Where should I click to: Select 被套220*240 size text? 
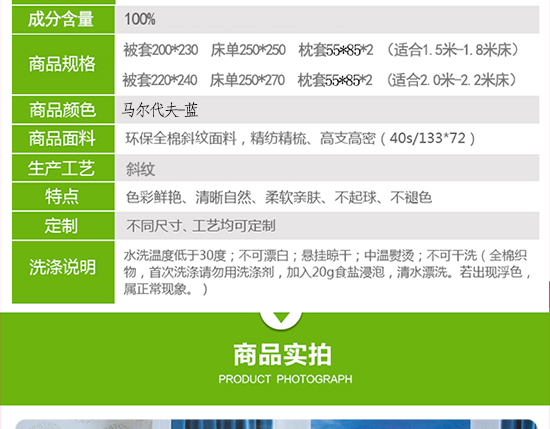click(160, 80)
